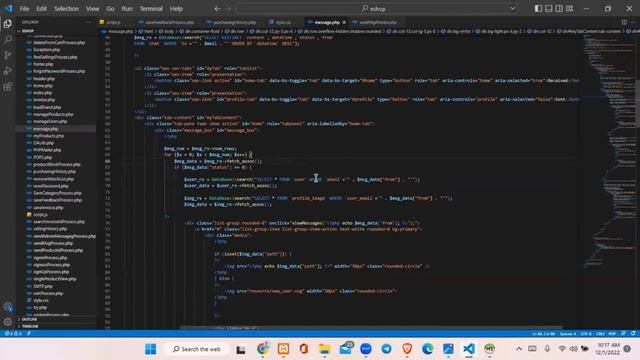
Task: Open footer.php in explorer
Action: pos(43,64)
